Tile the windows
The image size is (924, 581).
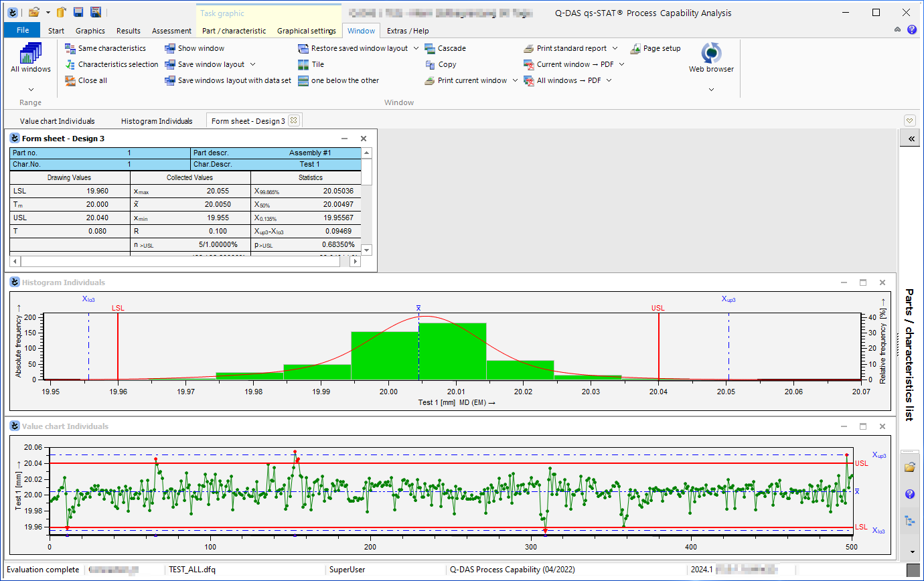tap(311, 64)
